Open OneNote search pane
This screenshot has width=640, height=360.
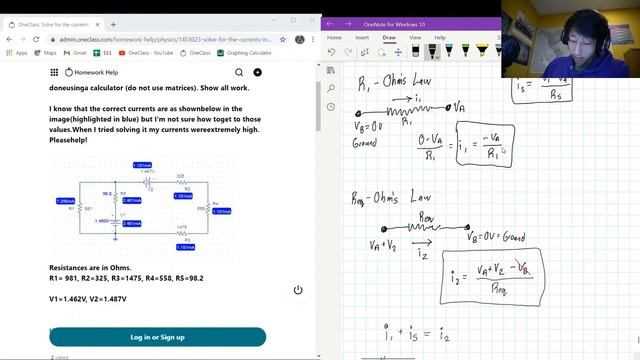point(331,88)
